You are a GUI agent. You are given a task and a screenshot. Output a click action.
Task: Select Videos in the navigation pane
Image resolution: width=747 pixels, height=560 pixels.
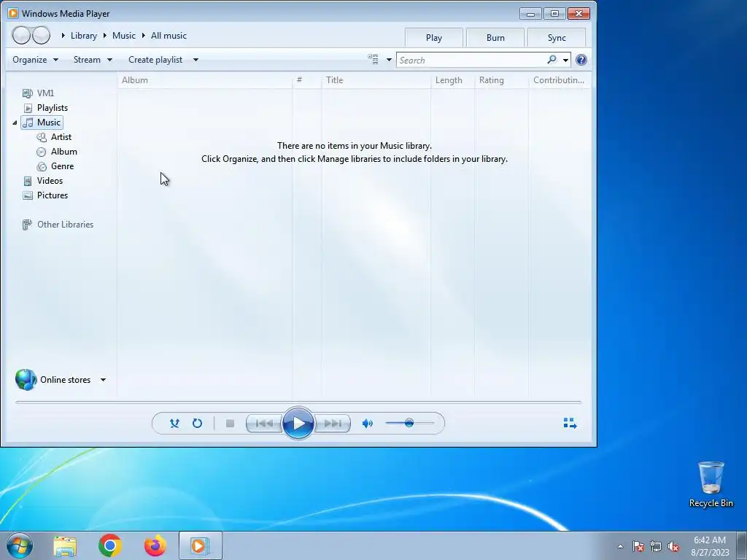[43, 181]
